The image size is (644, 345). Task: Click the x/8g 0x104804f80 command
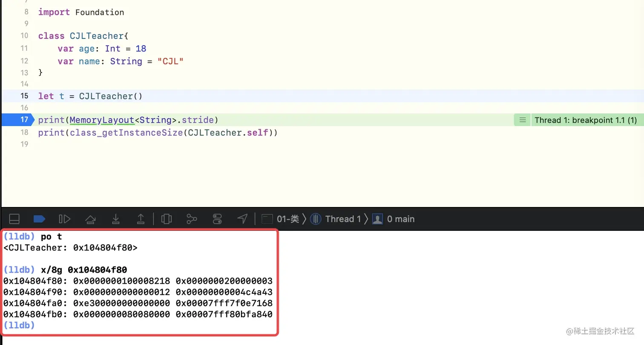84,270
